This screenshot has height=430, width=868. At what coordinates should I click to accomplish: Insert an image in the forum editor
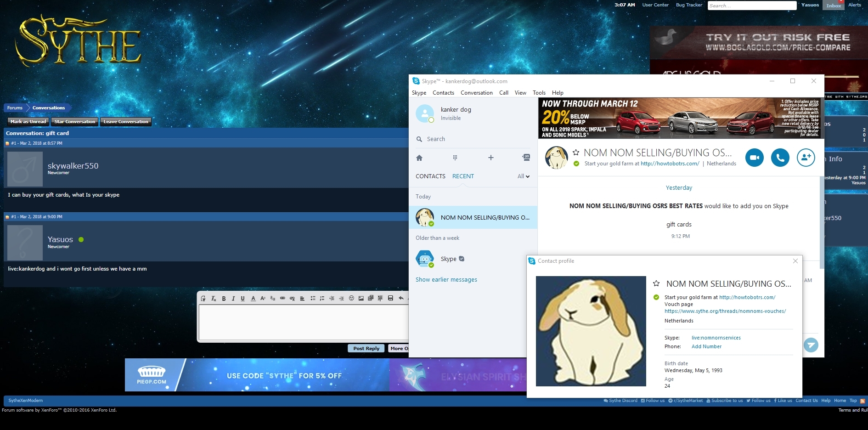361,299
